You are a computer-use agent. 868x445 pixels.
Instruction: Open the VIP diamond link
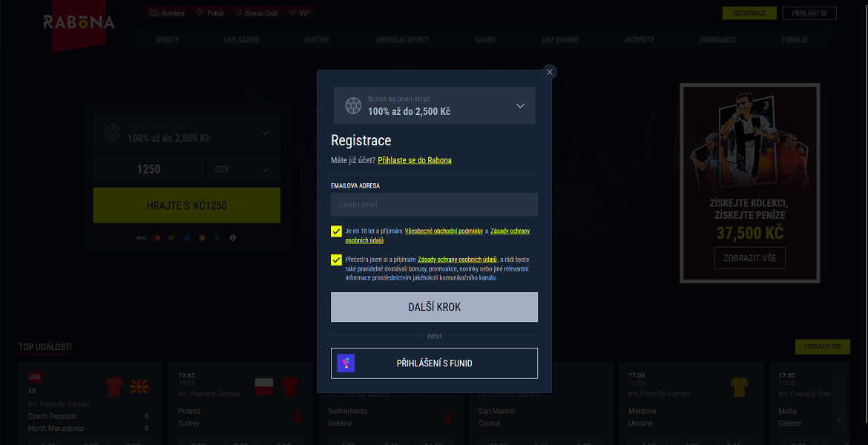tap(300, 13)
